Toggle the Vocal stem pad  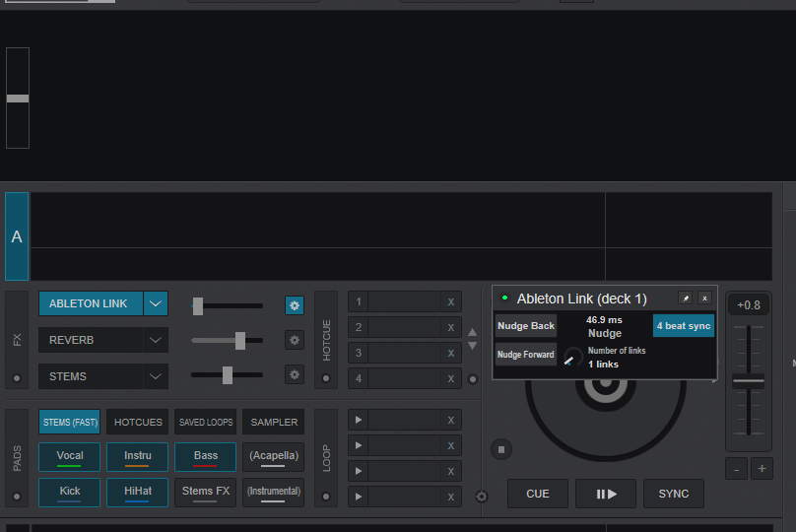coord(69,456)
